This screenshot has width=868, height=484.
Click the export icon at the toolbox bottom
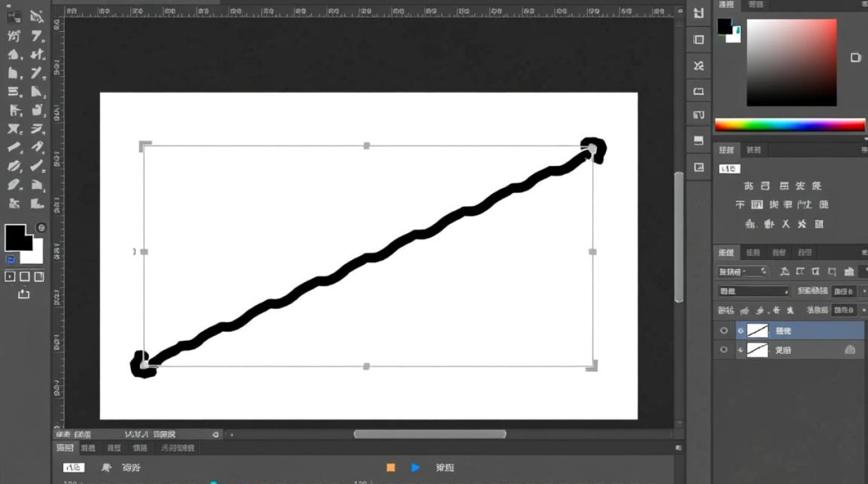pos(24,294)
